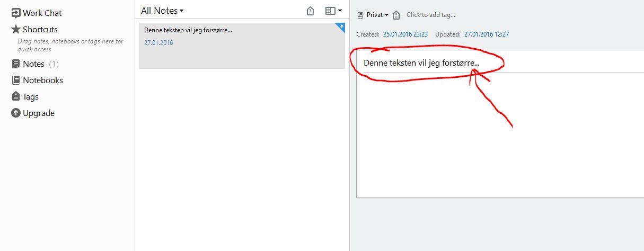Click the tag icon next to 'Click to add tag...'
The image size is (644, 251).
click(396, 15)
